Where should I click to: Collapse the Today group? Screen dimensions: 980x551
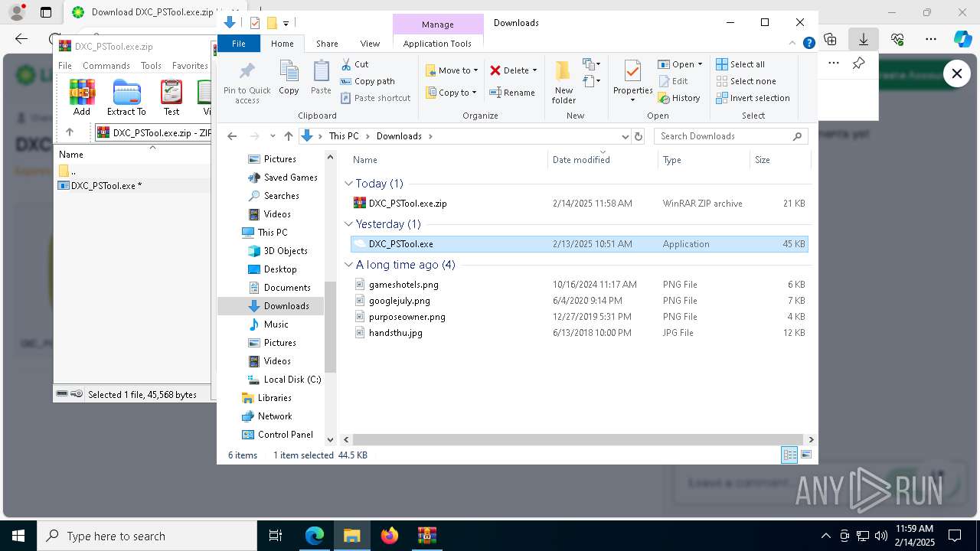tap(348, 184)
